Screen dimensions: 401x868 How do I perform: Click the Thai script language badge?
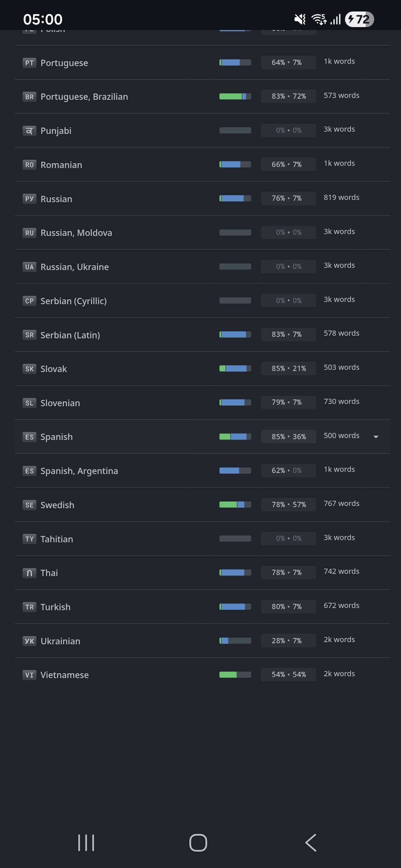[x=29, y=573]
